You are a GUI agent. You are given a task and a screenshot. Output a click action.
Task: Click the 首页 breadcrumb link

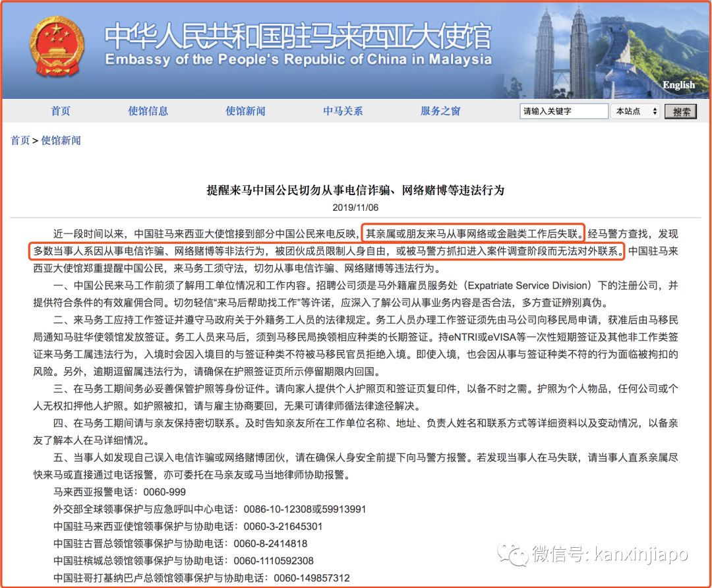(x=19, y=140)
